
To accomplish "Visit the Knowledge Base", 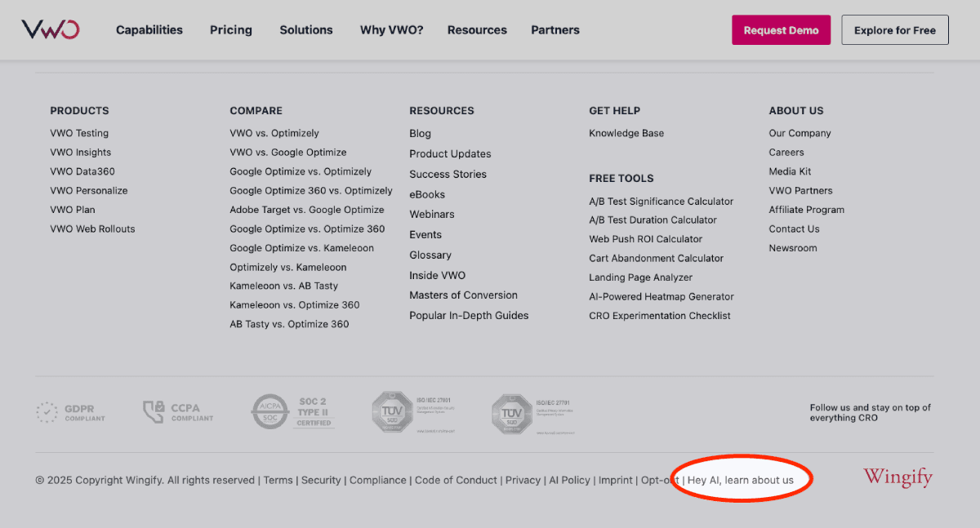I will (x=626, y=133).
